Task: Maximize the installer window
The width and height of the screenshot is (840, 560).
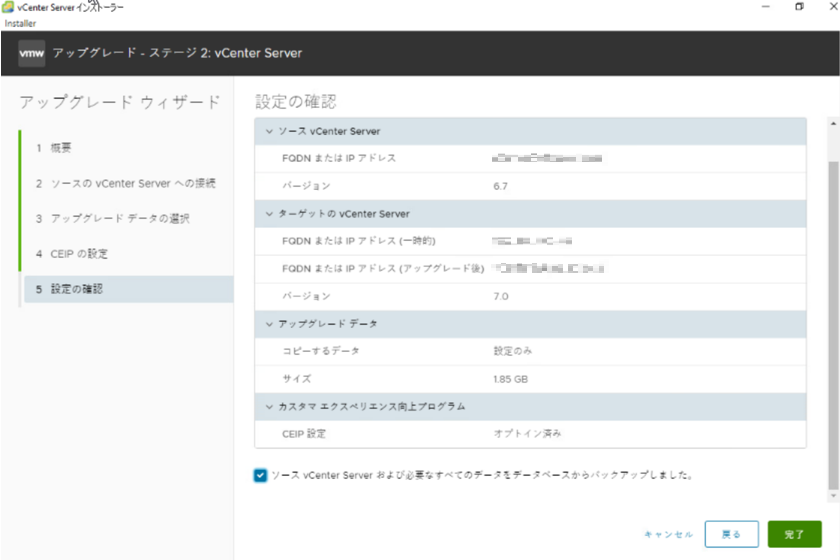Action: [799, 7]
